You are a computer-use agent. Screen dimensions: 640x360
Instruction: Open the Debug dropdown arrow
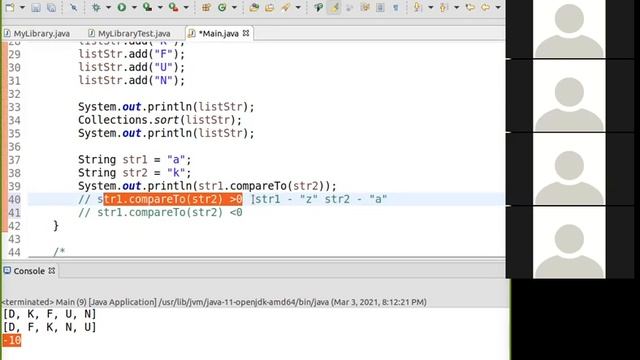point(109,7)
